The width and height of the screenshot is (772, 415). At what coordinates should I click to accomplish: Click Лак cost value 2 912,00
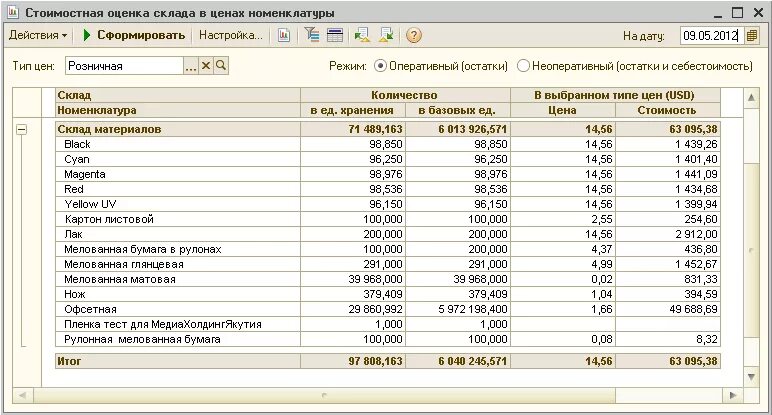point(696,234)
